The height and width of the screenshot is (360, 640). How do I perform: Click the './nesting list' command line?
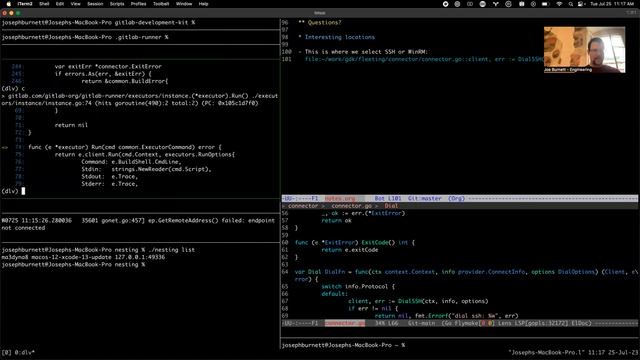tap(98, 250)
